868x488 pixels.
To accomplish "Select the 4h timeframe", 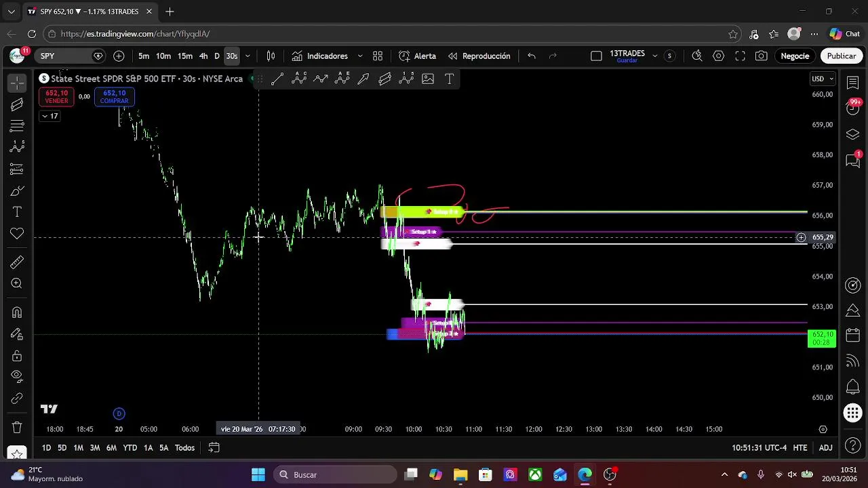I will (x=203, y=56).
